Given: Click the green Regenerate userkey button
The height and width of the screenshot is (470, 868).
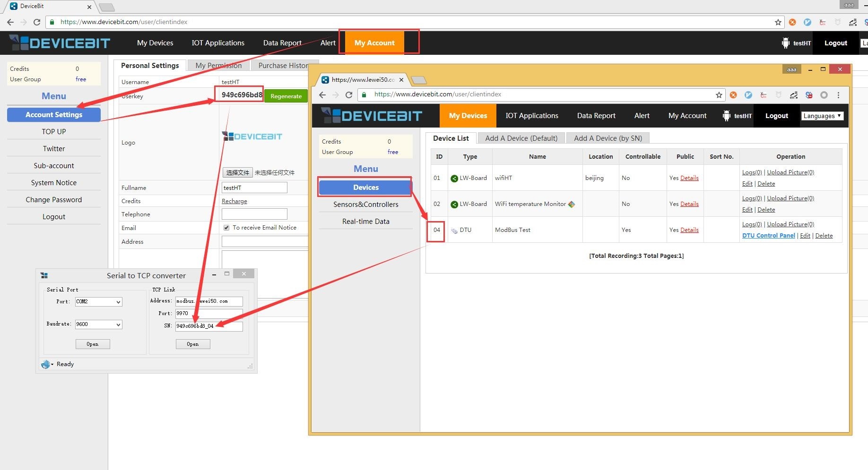Looking at the screenshot, I should click(286, 96).
